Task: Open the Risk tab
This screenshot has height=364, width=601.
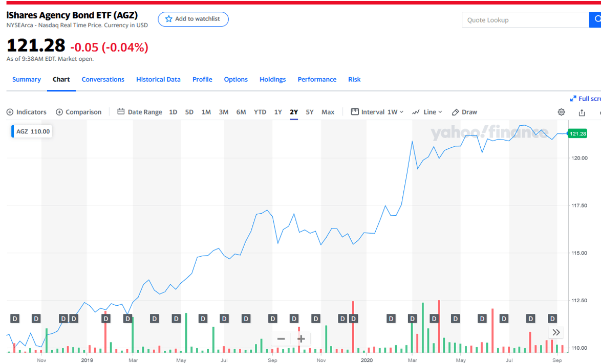Action: (x=354, y=79)
